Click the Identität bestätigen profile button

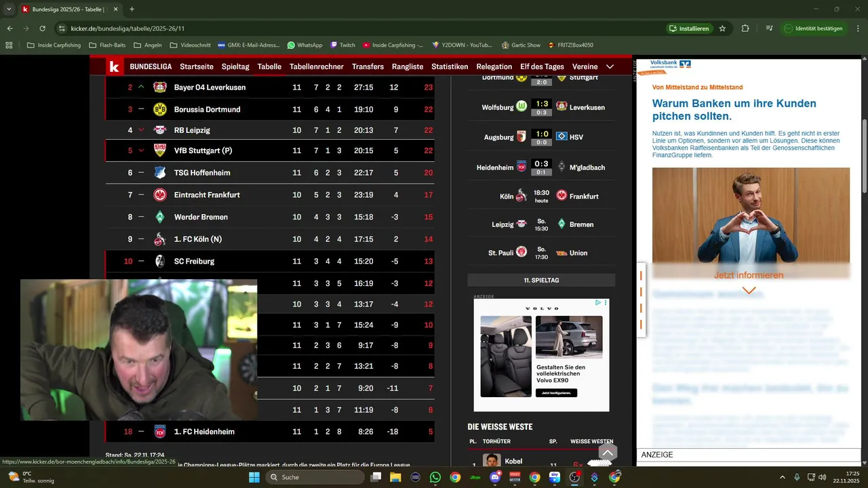pyautogui.click(x=814, y=28)
